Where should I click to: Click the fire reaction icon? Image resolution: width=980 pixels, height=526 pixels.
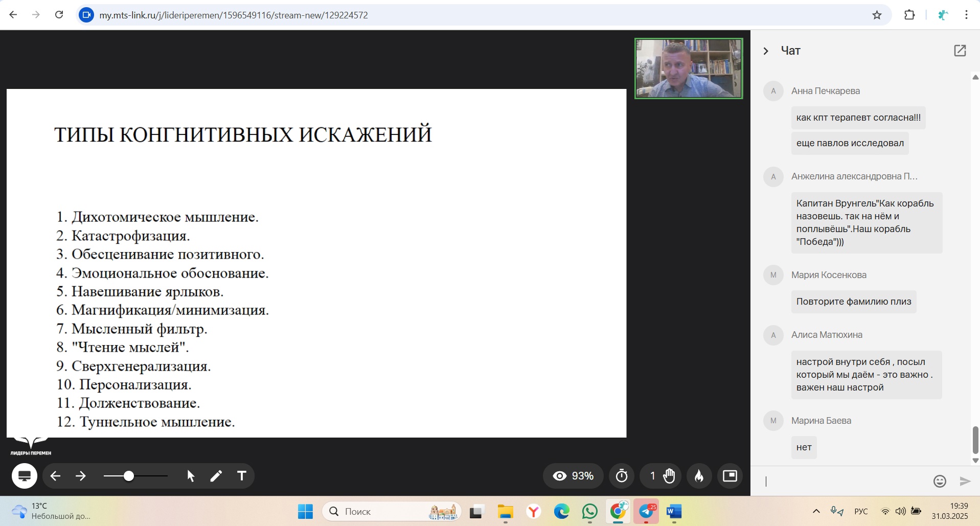pos(699,476)
